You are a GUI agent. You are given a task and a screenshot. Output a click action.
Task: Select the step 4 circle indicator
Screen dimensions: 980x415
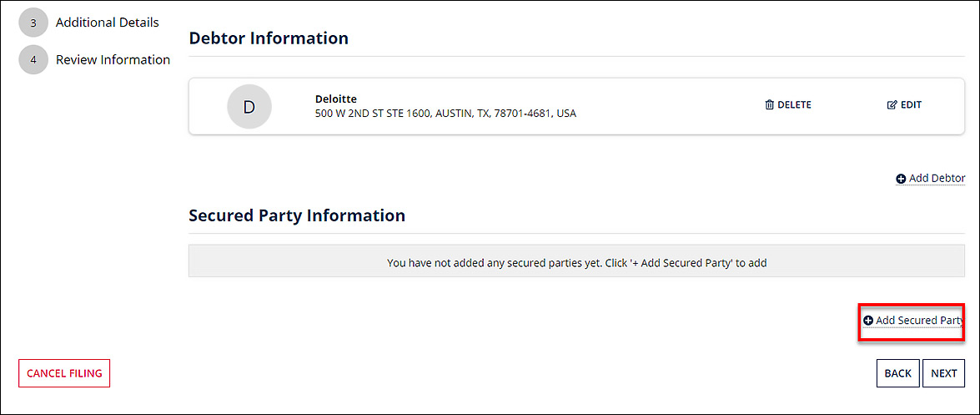pos(33,60)
